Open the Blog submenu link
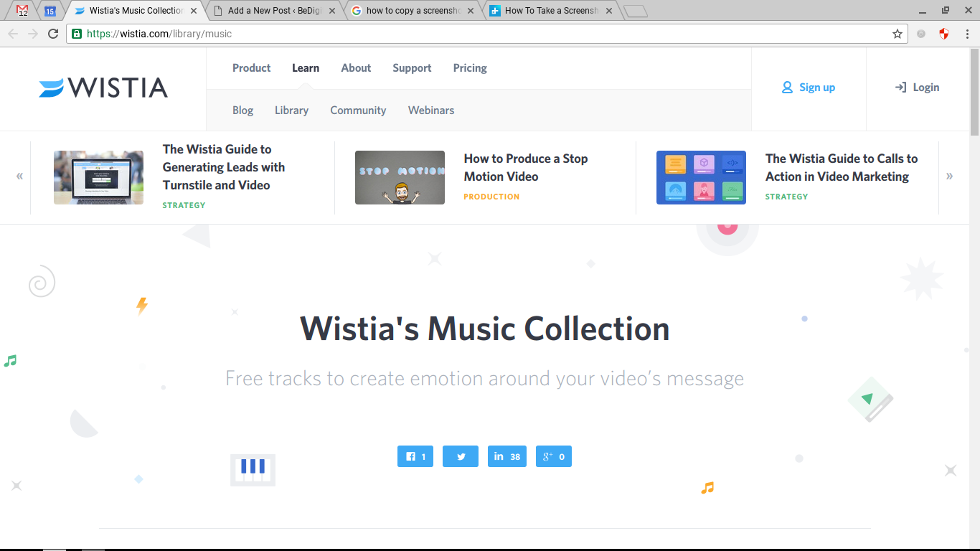Viewport: 980px width, 551px height. (242, 110)
